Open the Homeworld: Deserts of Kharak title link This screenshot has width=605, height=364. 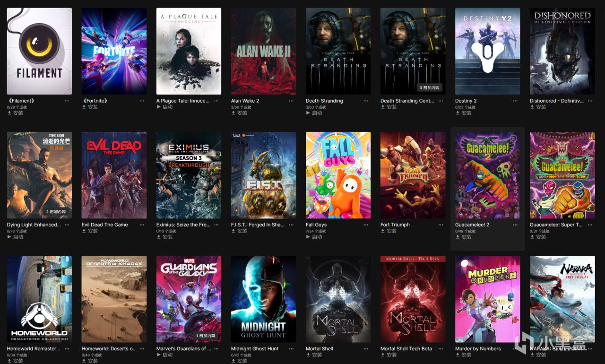point(109,348)
